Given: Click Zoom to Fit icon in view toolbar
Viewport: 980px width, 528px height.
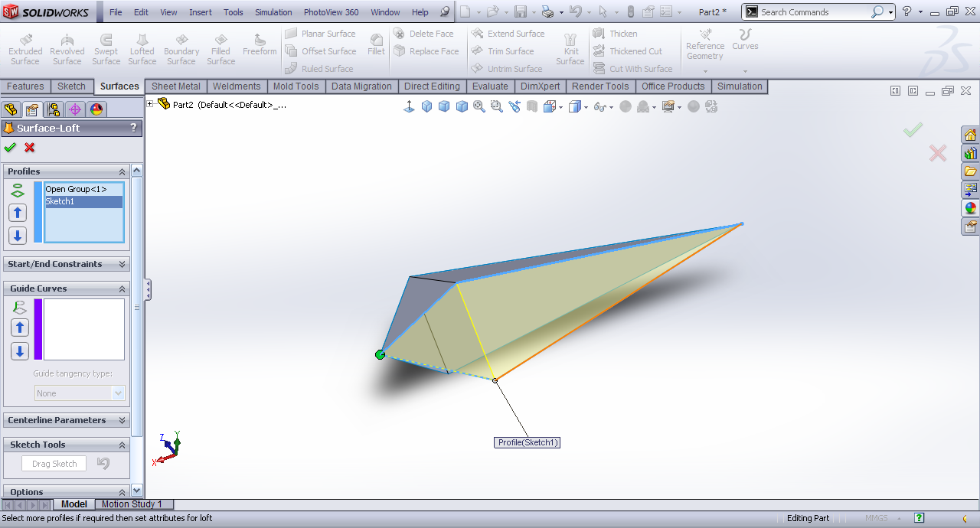Looking at the screenshot, I should (x=479, y=107).
